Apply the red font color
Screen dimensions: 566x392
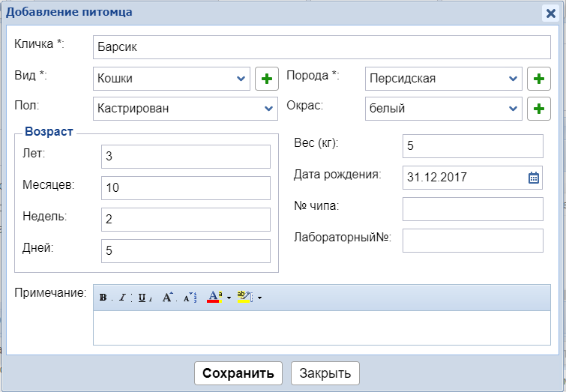[213, 298]
